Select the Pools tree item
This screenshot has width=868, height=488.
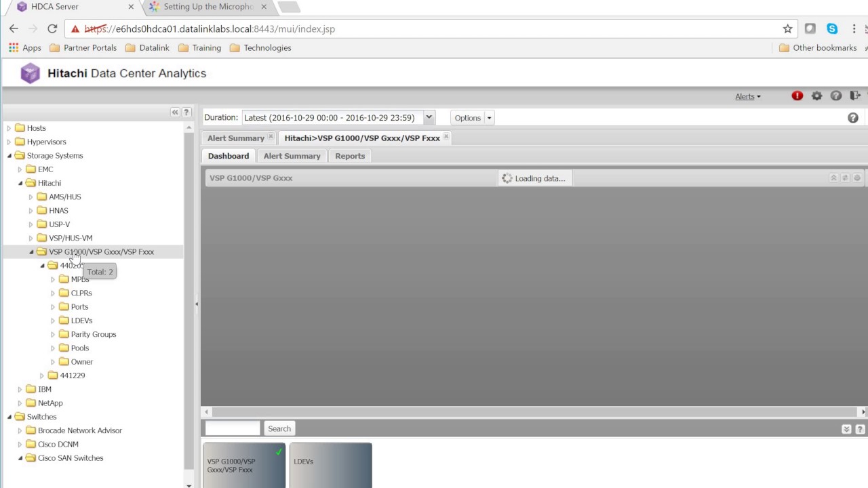[x=80, y=348]
